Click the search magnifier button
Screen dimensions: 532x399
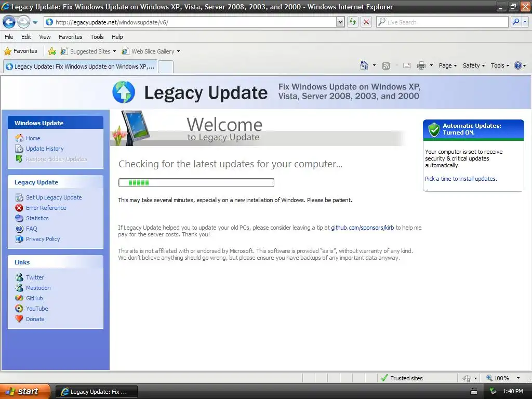point(516,22)
